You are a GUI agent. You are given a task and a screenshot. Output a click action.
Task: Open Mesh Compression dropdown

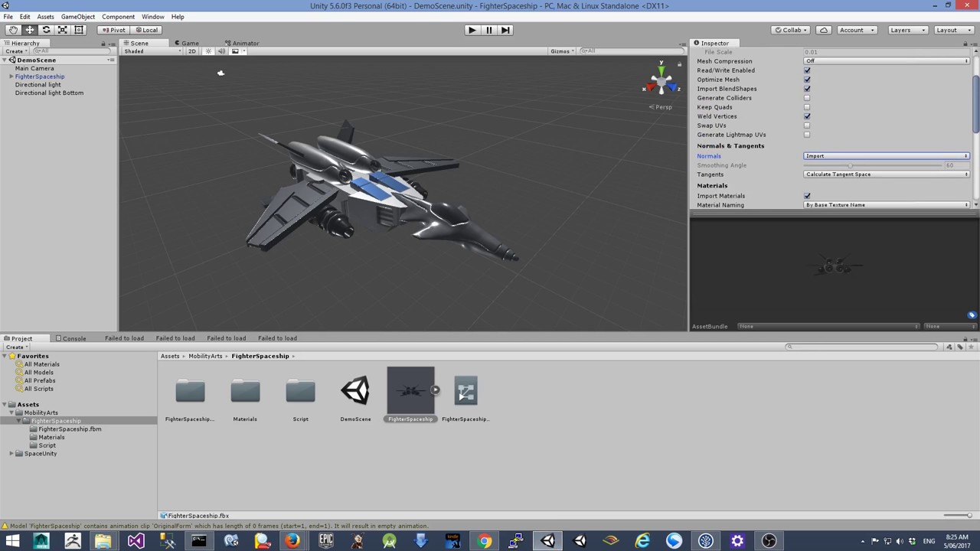click(887, 61)
